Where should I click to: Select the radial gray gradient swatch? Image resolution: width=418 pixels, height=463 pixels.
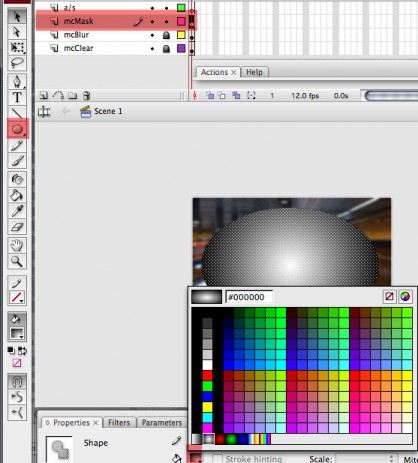click(x=208, y=439)
